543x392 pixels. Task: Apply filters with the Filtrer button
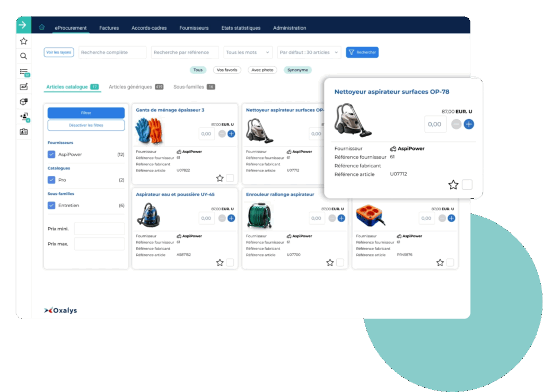86,113
